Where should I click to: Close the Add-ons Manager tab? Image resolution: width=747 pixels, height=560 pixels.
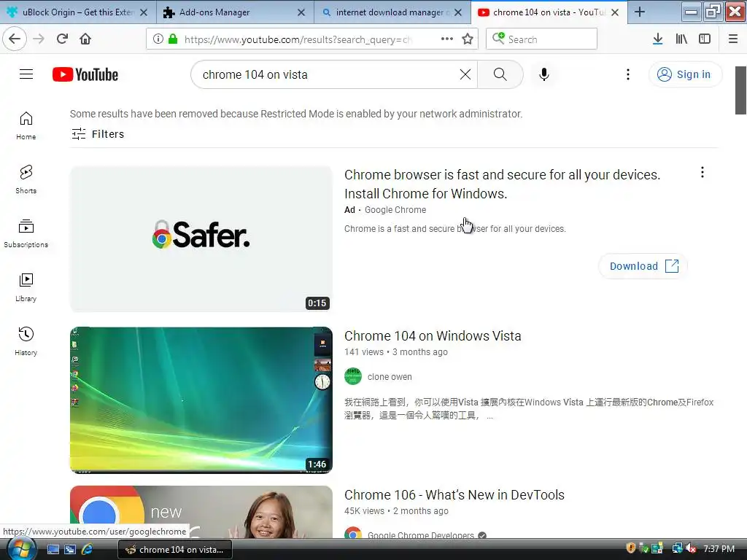pyautogui.click(x=301, y=12)
